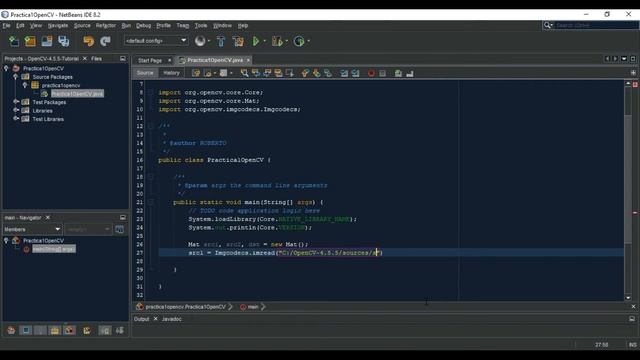Run the project with green play icon

coord(256,41)
